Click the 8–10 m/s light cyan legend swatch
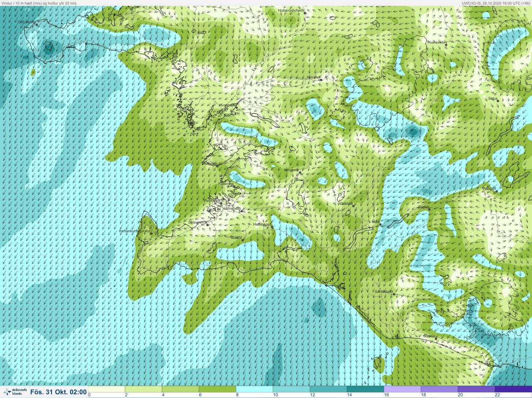This screenshot has width=532, height=398. coord(254,389)
